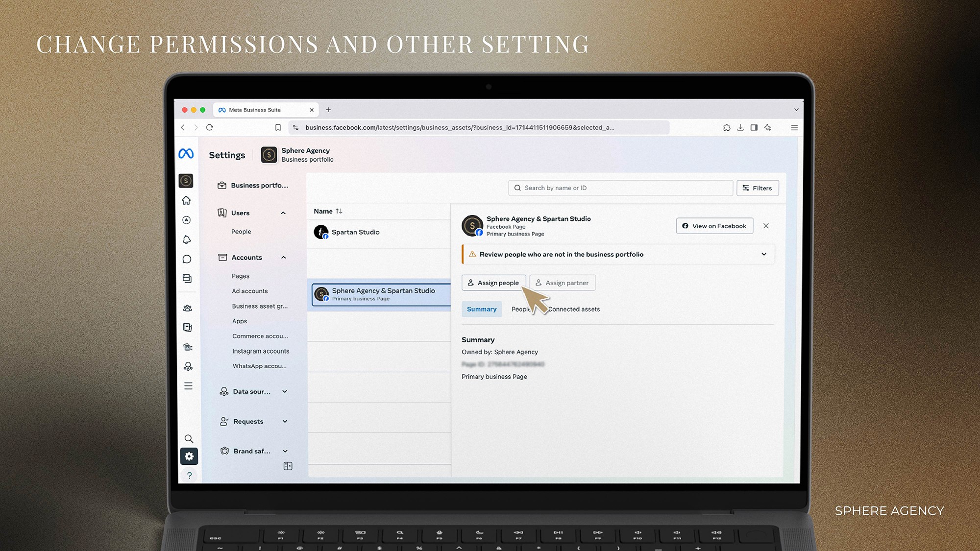The image size is (980, 551).
Task: Select the help question mark icon
Action: tap(189, 474)
